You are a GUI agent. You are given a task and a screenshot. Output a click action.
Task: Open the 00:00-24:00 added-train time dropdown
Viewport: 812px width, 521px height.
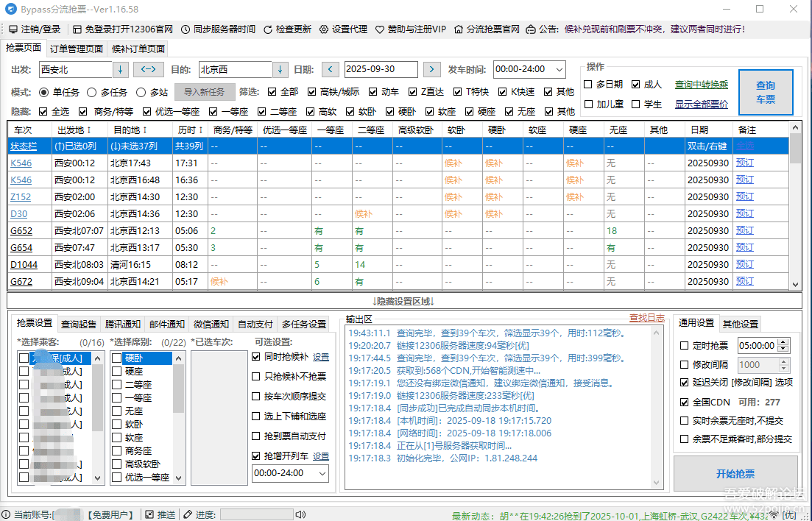(322, 473)
